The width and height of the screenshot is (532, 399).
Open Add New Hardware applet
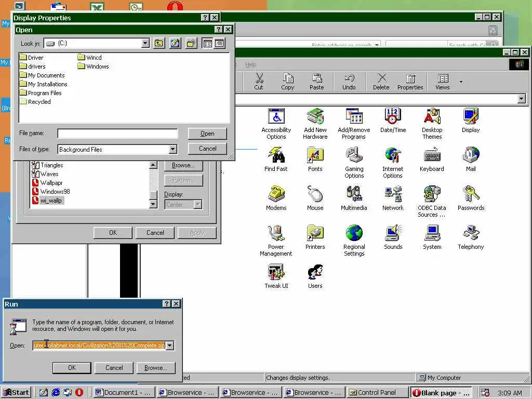tap(315, 124)
